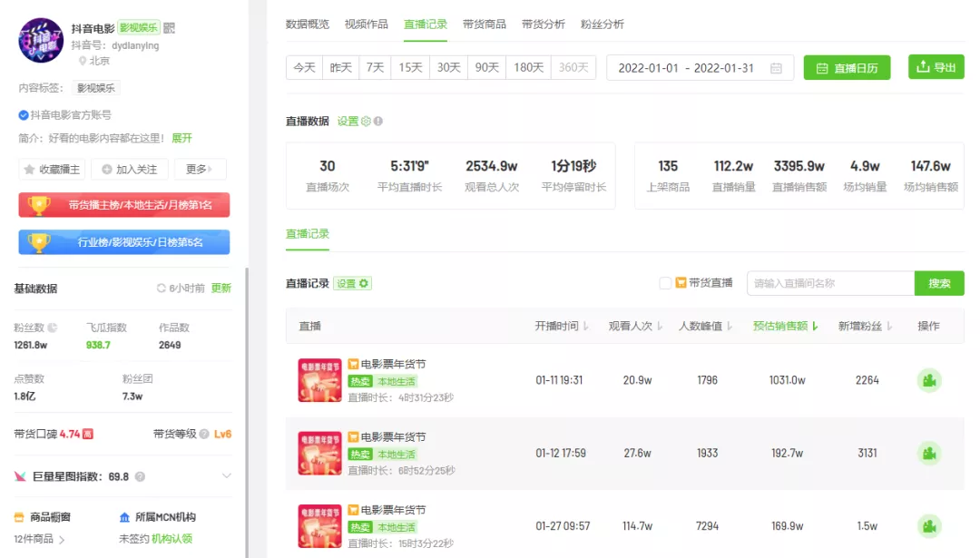Click the help icon next to 带货等级
The height and width of the screenshot is (558, 980).
(204, 434)
